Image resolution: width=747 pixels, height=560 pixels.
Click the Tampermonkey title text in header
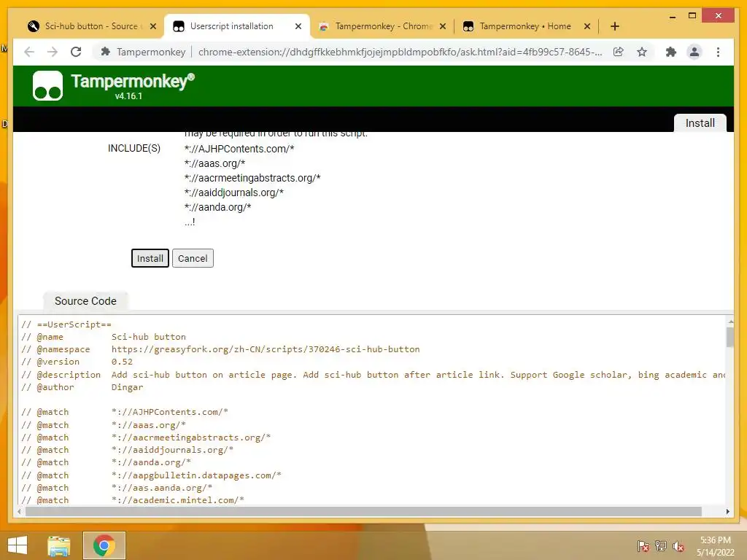133,82
